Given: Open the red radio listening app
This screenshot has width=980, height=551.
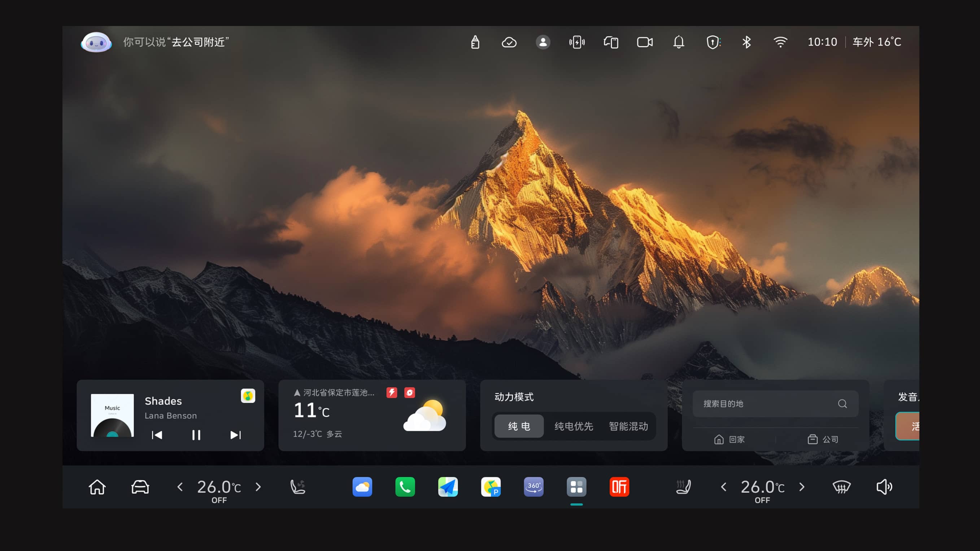Looking at the screenshot, I should pos(619,487).
